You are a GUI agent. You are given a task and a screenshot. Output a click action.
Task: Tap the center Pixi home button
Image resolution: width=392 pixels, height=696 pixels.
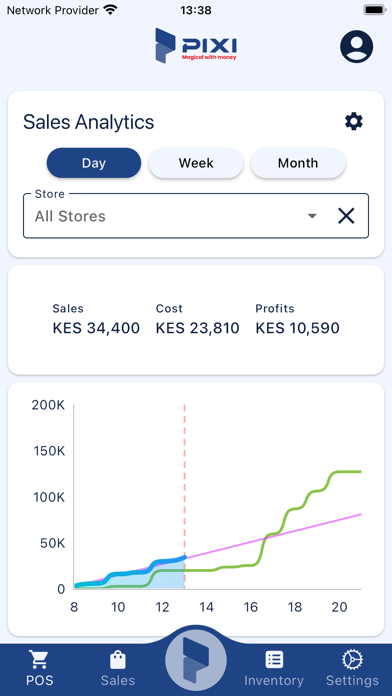[x=196, y=660]
